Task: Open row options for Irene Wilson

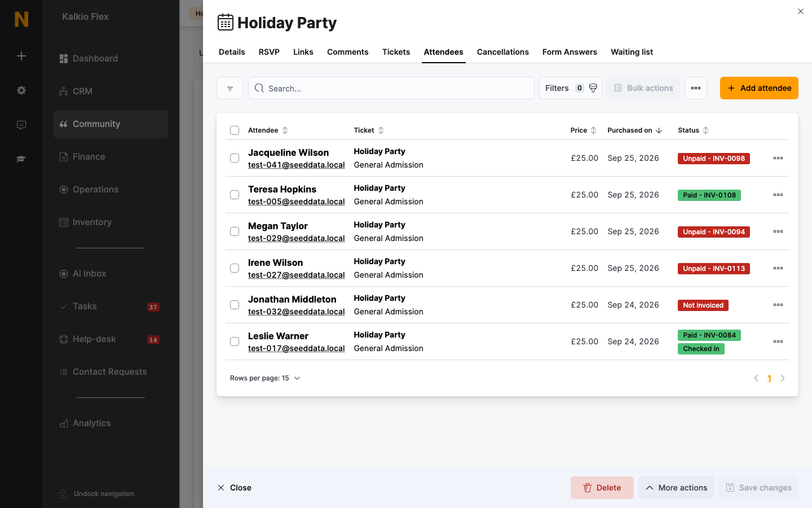Action: (x=778, y=268)
